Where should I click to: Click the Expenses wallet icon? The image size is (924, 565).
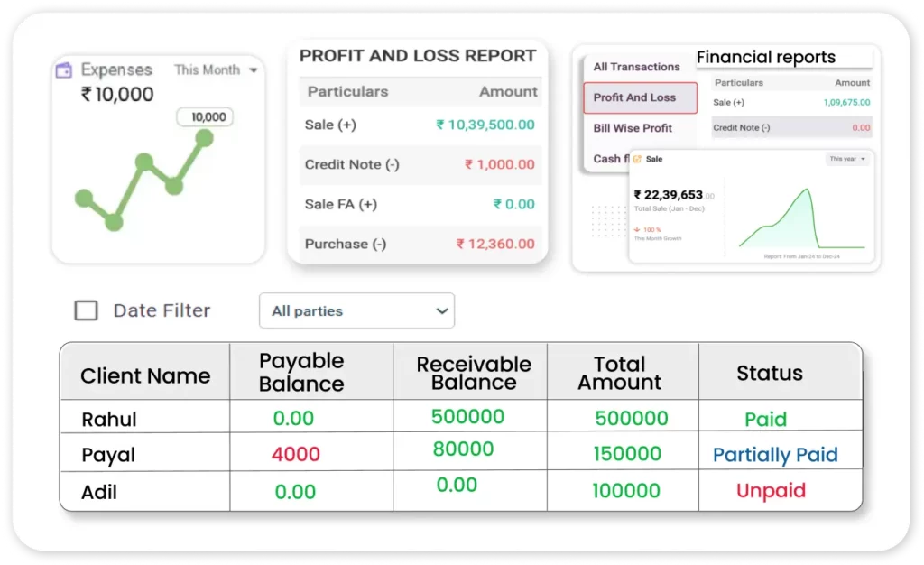(63, 70)
